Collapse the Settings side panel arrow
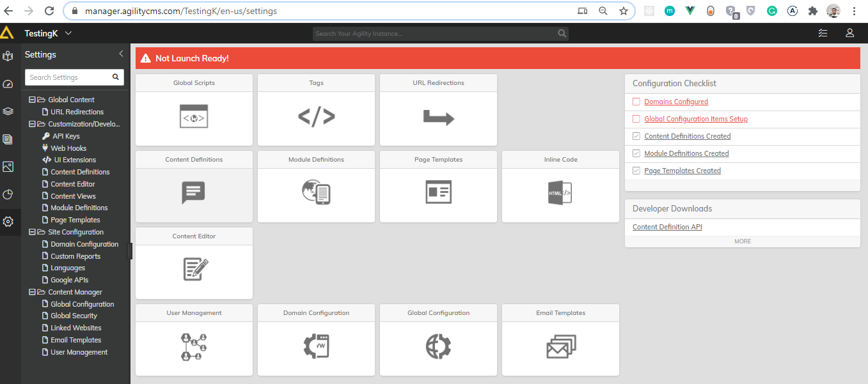 point(121,54)
